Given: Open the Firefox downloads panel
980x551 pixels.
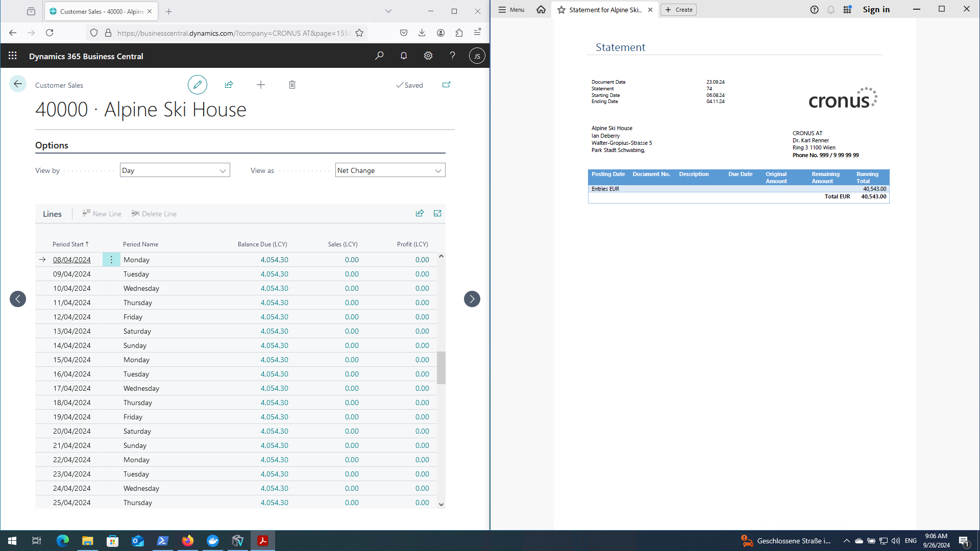Looking at the screenshot, I should point(422,33).
